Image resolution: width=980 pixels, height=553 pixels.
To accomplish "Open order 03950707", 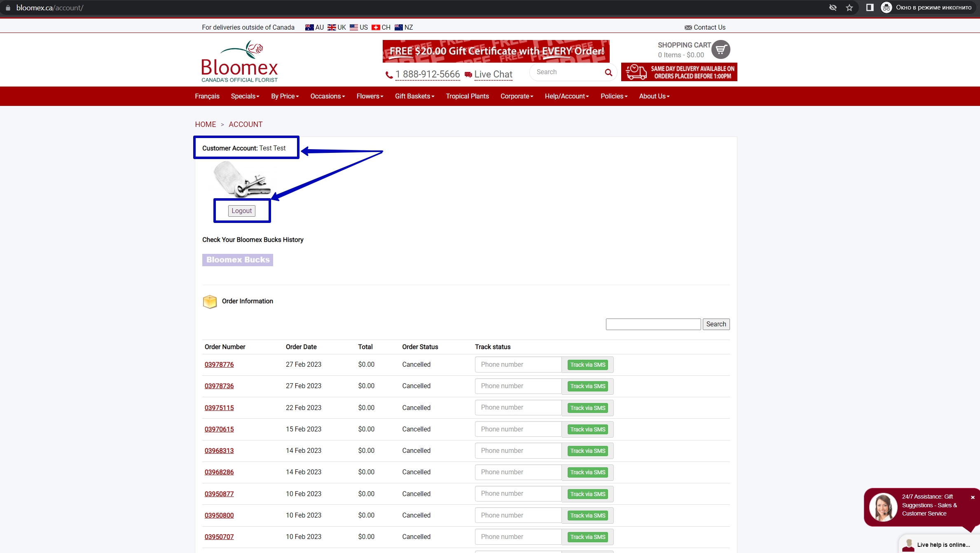I will 219,537.
